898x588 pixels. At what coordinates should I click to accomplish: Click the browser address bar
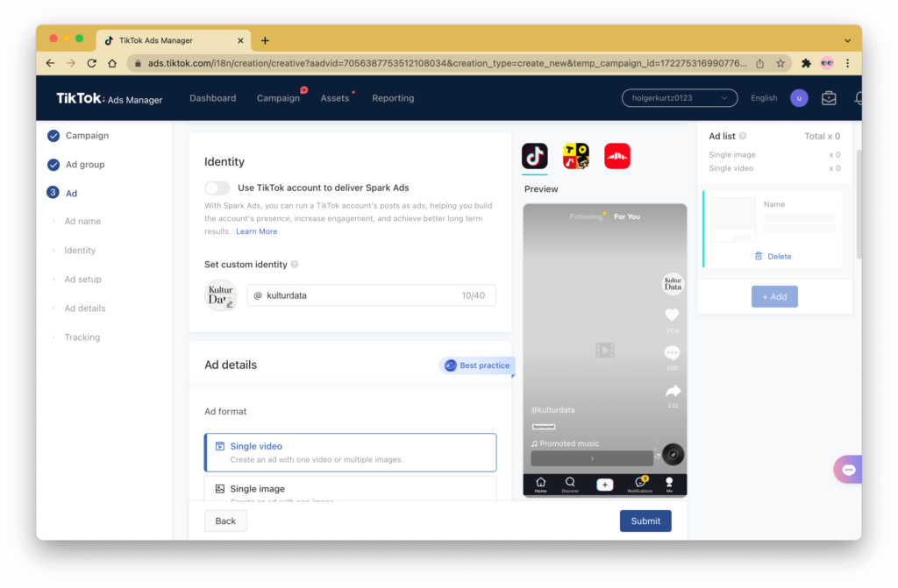point(447,63)
